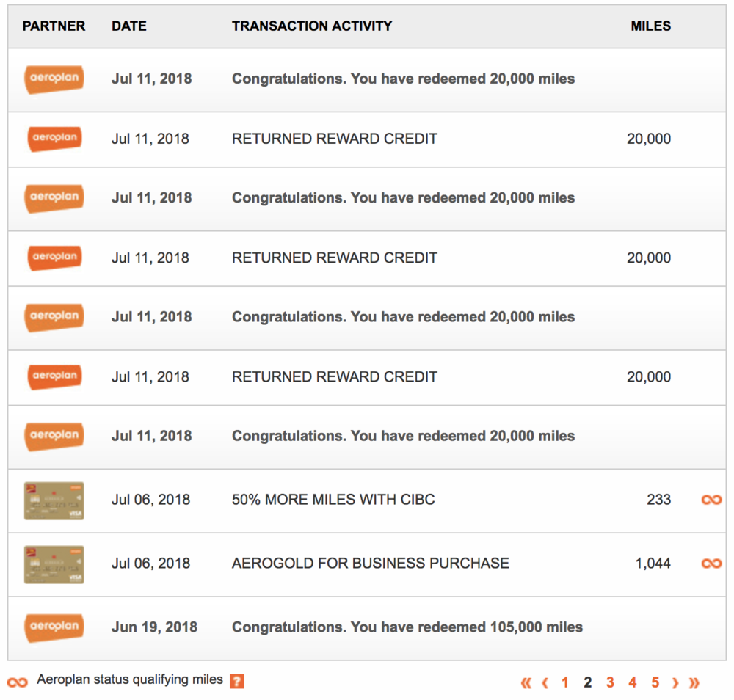Go to previous page arrow

pyautogui.click(x=545, y=683)
